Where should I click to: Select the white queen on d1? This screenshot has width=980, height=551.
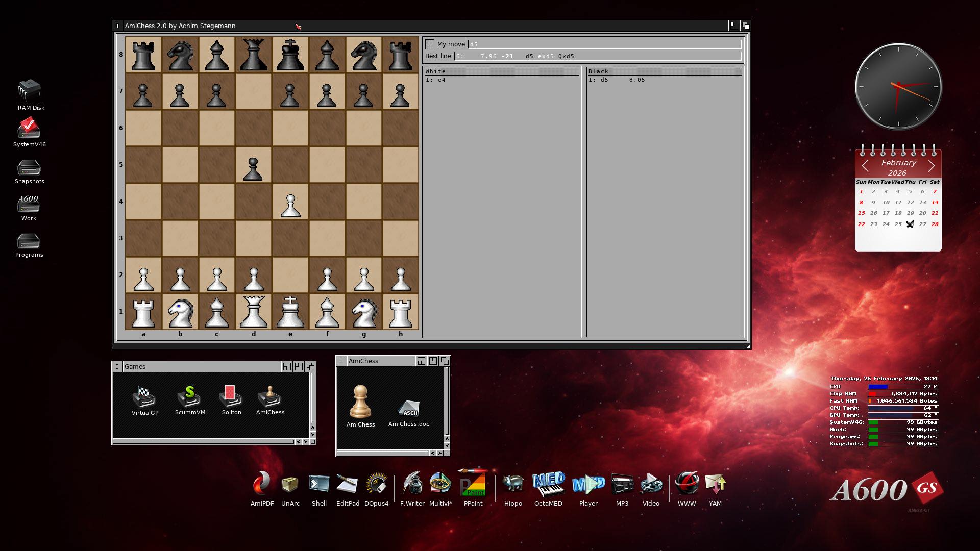(254, 311)
